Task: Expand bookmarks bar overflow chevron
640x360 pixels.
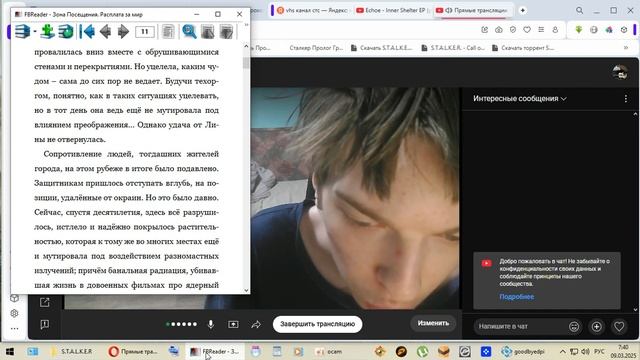Action: 626,48
